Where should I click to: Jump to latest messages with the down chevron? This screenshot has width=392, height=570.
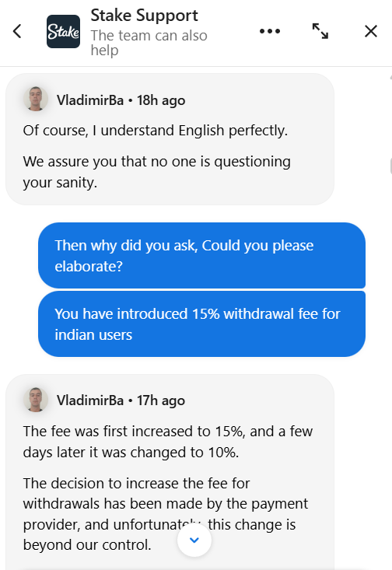(x=194, y=540)
